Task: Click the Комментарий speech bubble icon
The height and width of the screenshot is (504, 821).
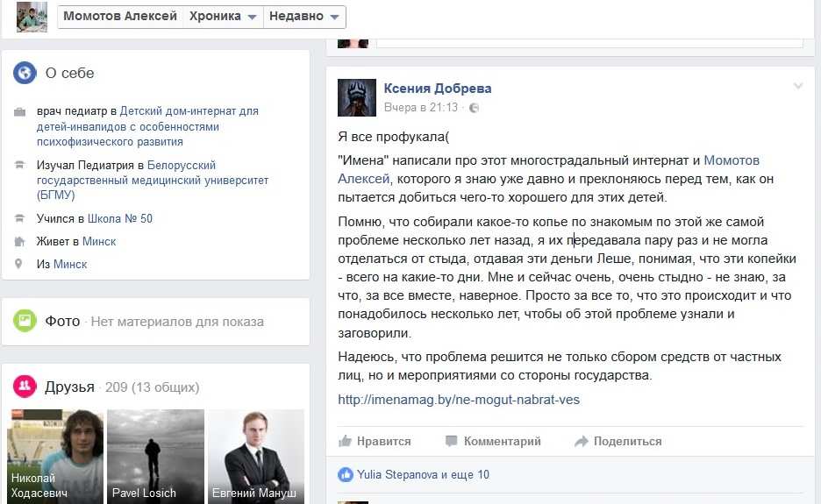Action: click(451, 441)
